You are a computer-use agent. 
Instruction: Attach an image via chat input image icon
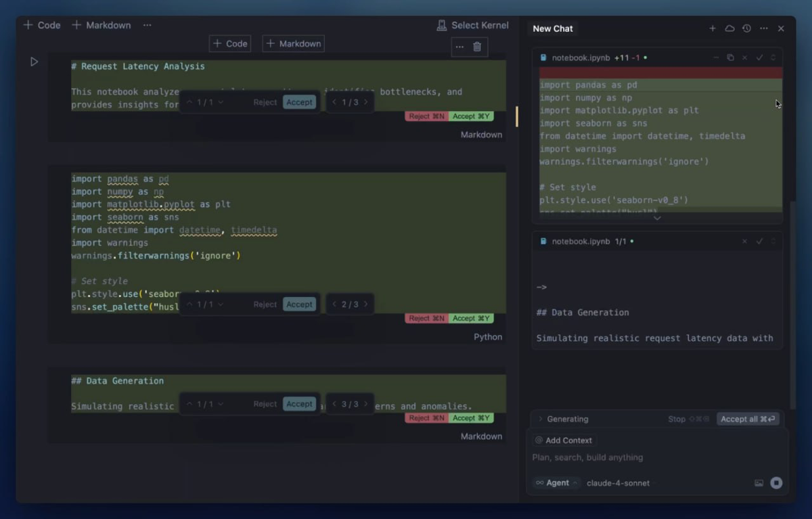coord(759,483)
